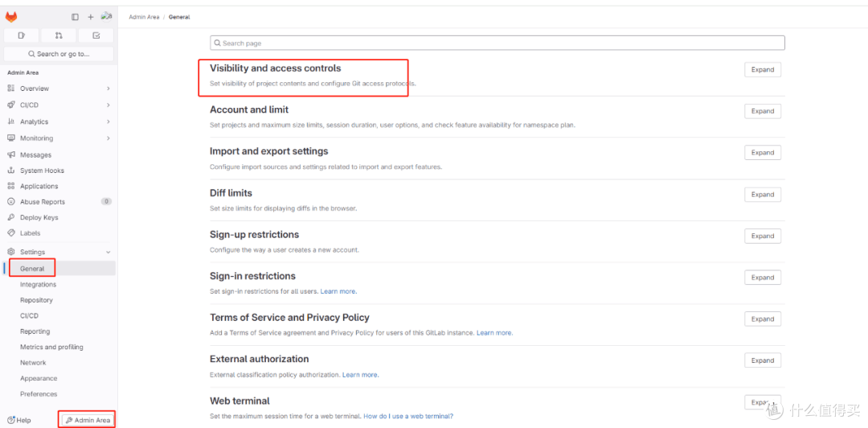Click the Help label at the bottom
Image resolution: width=868 pixels, height=428 pixels.
pyautogui.click(x=24, y=420)
